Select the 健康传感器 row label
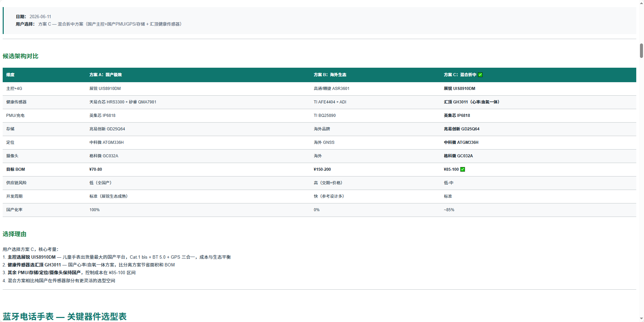The image size is (644, 322). (x=17, y=102)
